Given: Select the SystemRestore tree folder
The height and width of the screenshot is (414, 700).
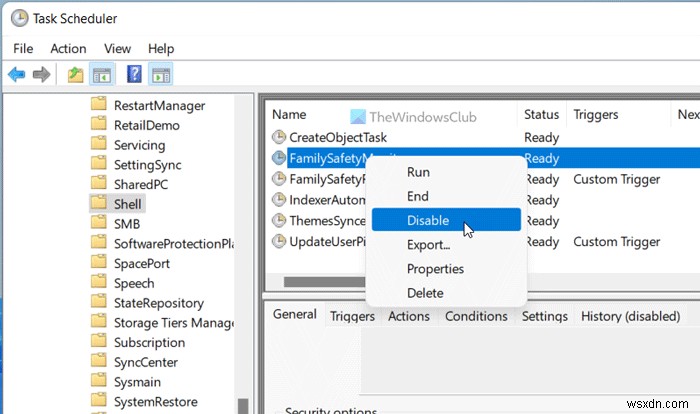Looking at the screenshot, I should 155,402.
